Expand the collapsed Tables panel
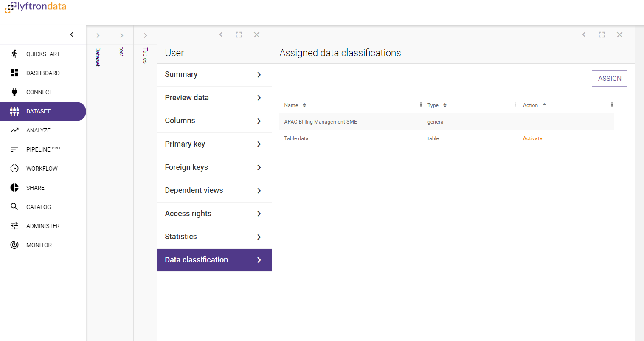644x341 pixels. tap(145, 35)
